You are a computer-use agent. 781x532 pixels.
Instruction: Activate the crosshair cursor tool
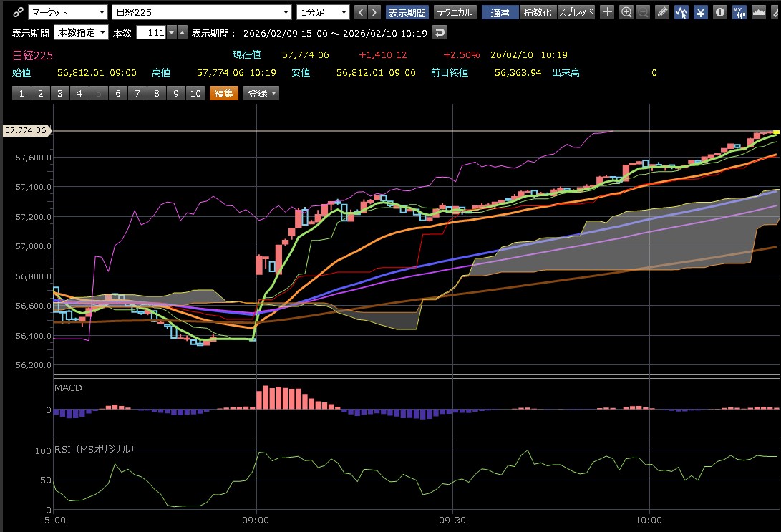pyautogui.click(x=607, y=12)
